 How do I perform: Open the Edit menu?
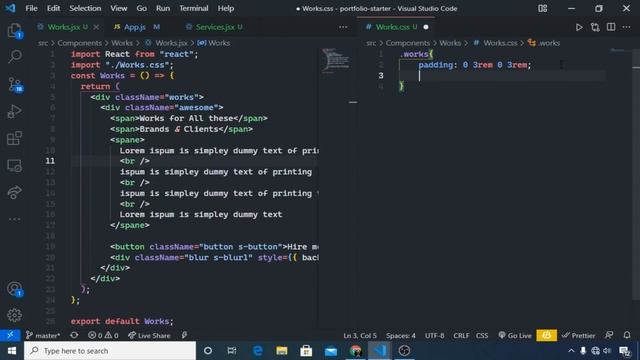53,8
